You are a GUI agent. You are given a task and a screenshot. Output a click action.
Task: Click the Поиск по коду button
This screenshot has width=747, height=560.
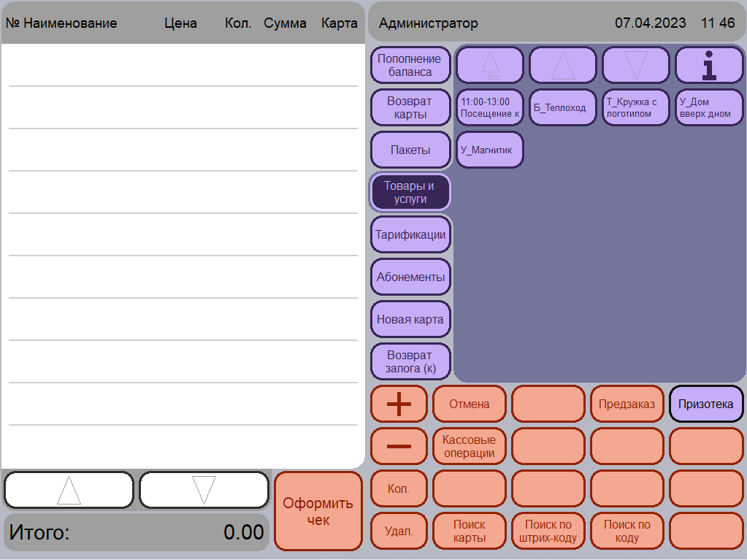627,531
